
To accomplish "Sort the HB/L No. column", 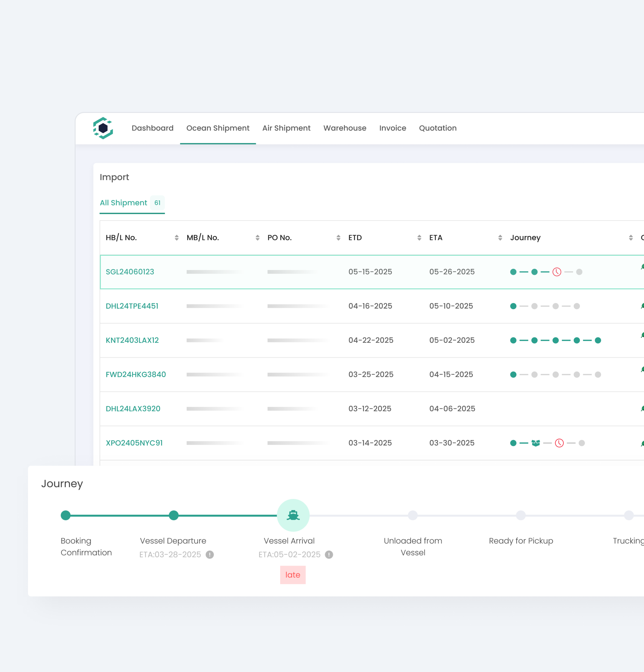I will [177, 237].
